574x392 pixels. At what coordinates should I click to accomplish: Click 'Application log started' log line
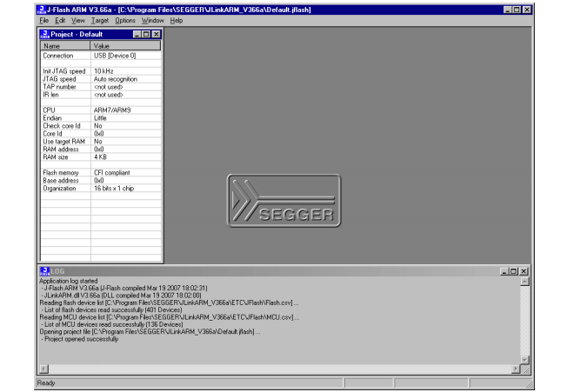pos(69,281)
